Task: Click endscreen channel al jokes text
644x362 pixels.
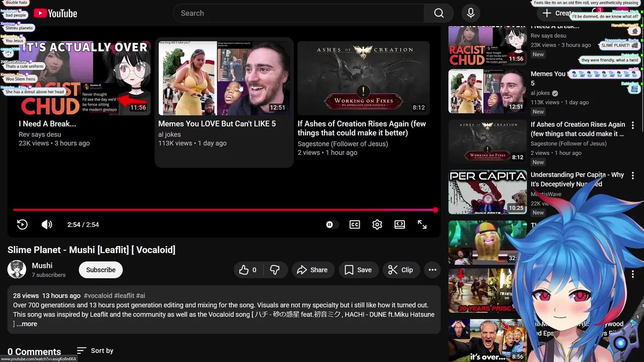Action: click(x=170, y=134)
